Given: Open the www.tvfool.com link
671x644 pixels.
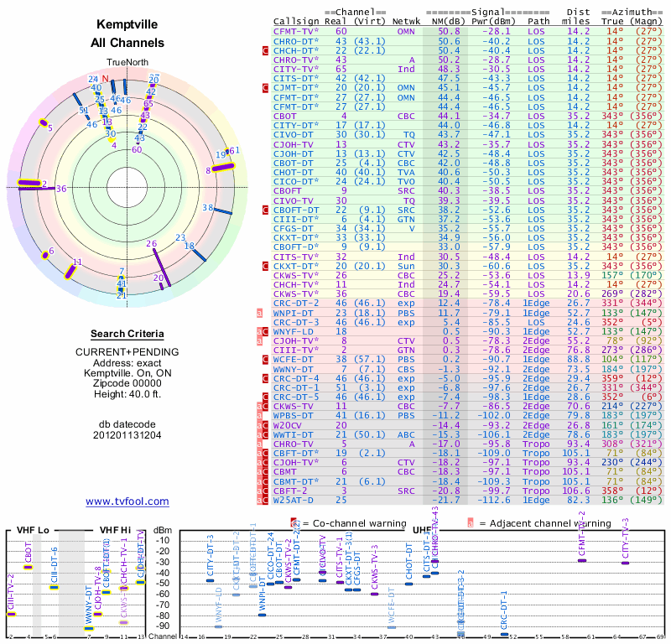Looking at the screenshot, I should click(x=127, y=501).
